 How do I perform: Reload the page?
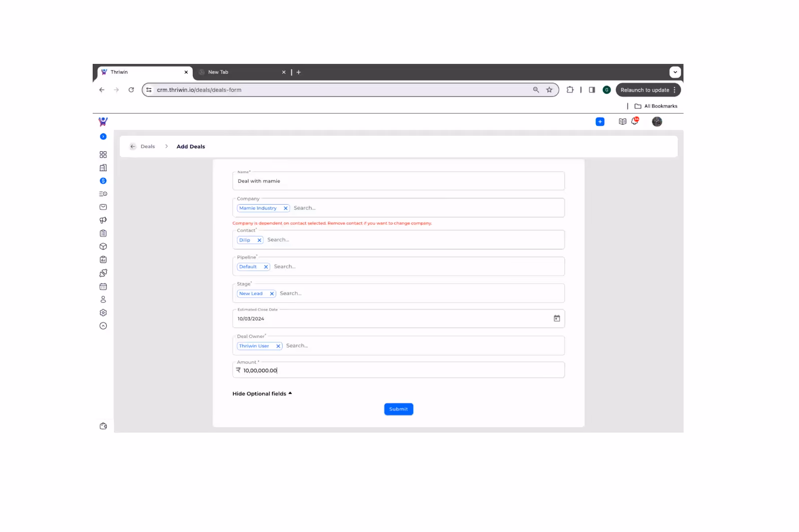(x=131, y=90)
